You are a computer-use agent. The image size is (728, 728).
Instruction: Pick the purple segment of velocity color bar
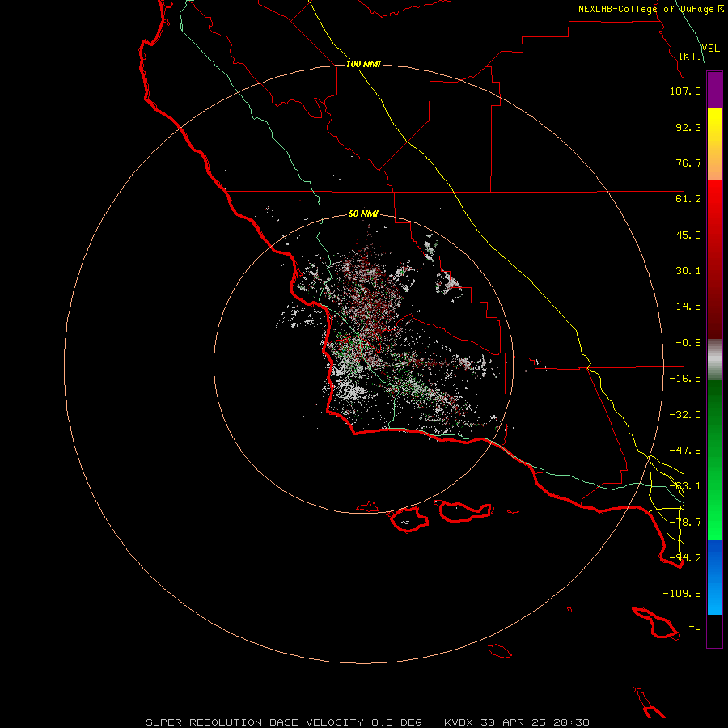pyautogui.click(x=714, y=91)
